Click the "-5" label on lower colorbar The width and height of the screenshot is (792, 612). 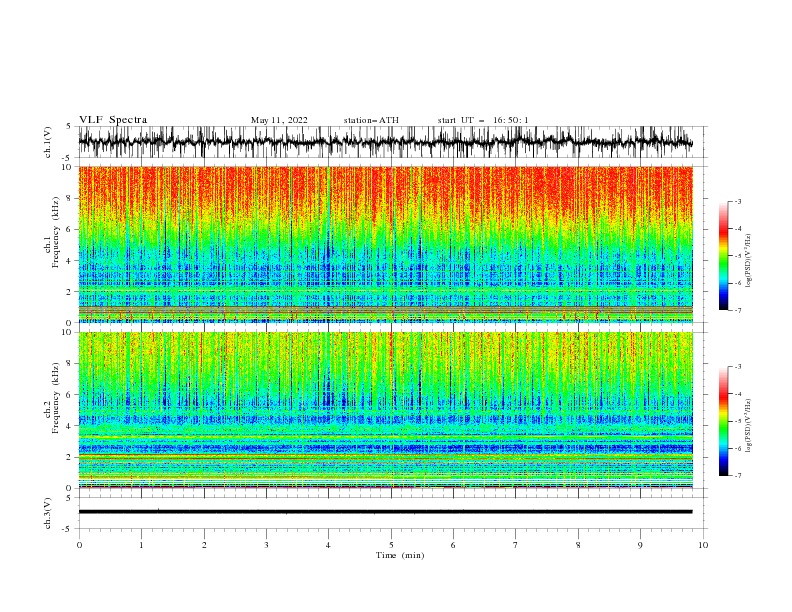point(737,421)
